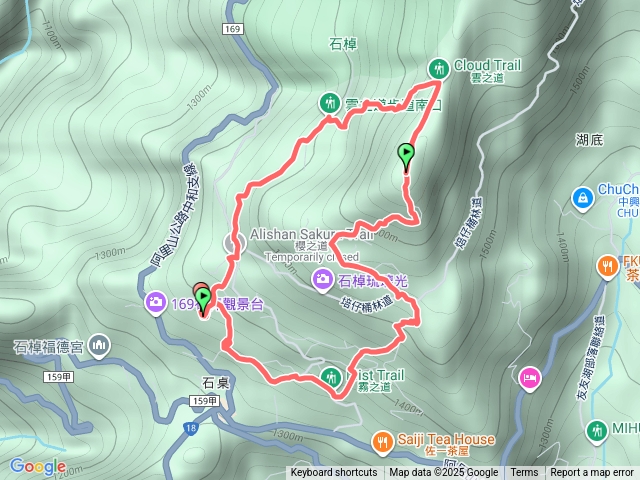Viewport: 640px width, 480px height.
Task: Select the Saiji Tea House restaurant pin
Action: [382, 442]
